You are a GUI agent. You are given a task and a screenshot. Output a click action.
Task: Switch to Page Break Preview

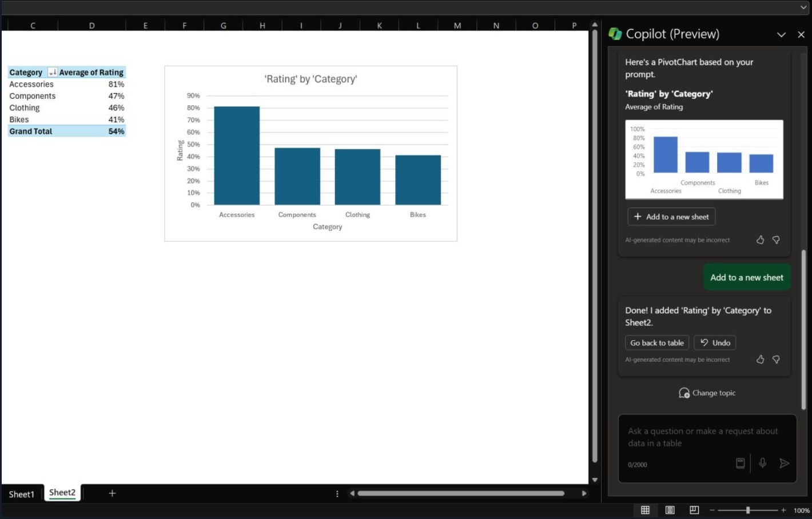[x=694, y=510]
